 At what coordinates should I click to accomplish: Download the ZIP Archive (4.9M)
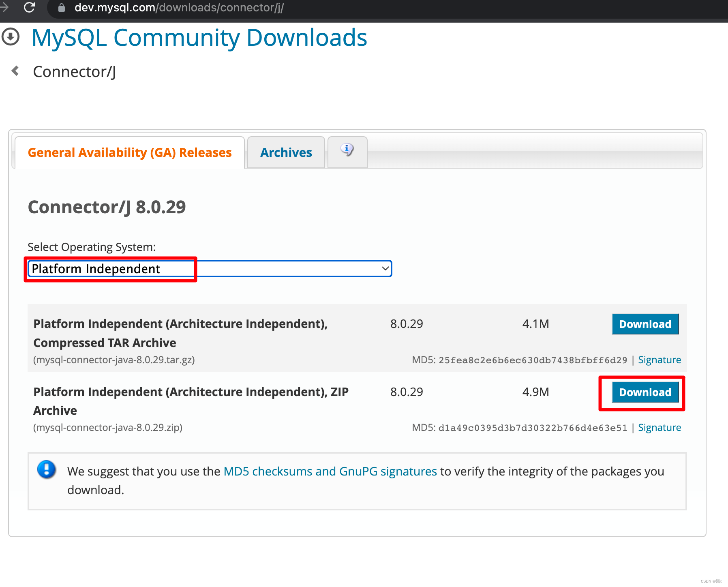tap(645, 392)
